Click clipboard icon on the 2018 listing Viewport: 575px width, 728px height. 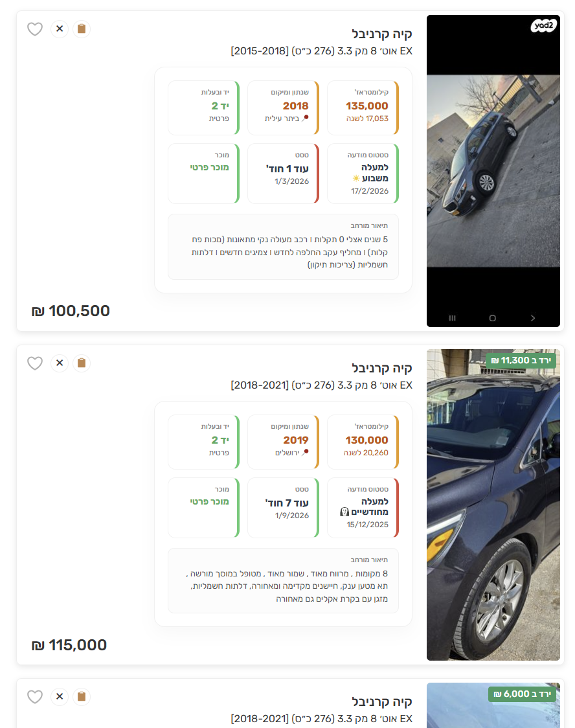[x=81, y=29]
